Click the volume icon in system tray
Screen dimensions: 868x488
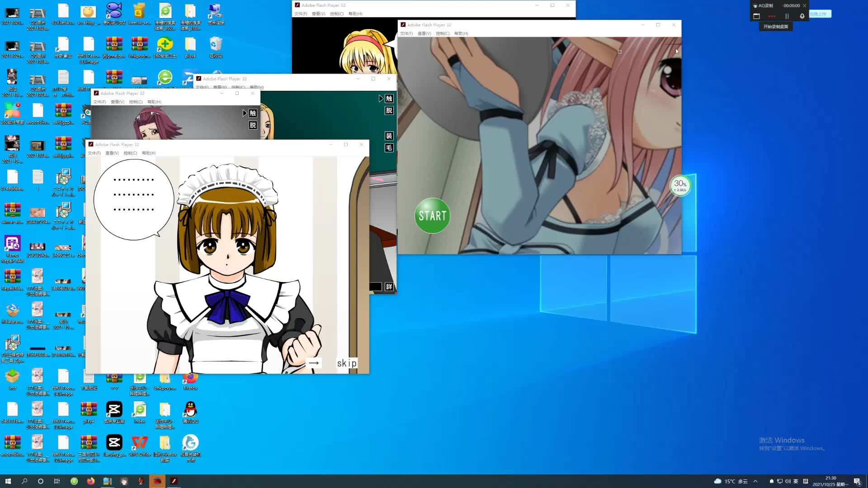tap(788, 481)
